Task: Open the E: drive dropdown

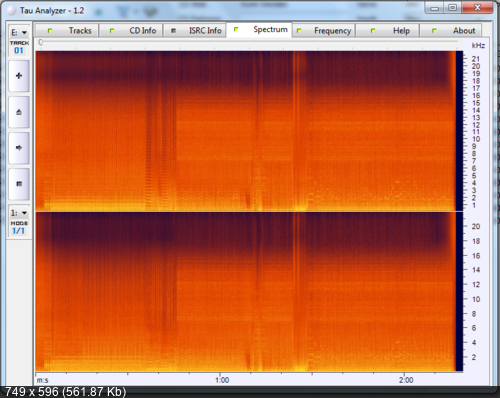Action: tap(19, 32)
